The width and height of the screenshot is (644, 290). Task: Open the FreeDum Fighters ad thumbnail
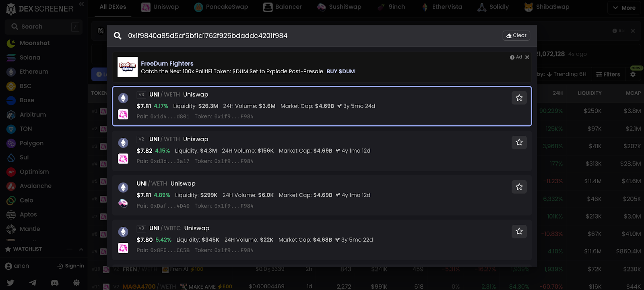128,67
